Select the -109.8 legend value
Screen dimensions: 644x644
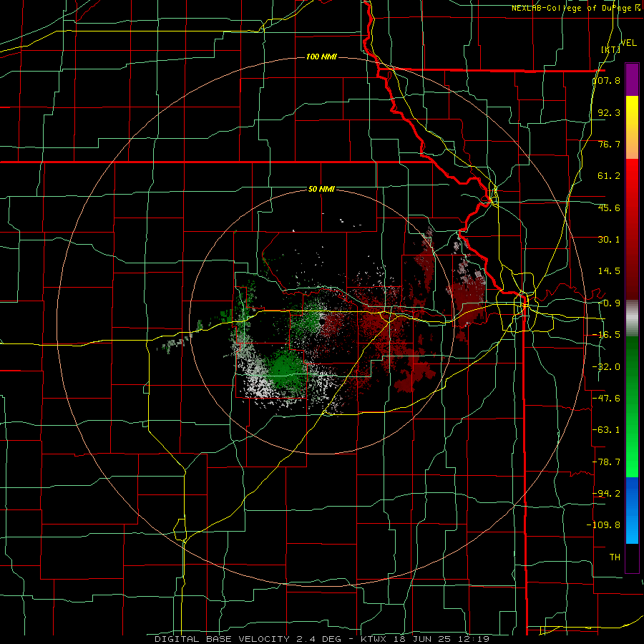click(x=603, y=525)
